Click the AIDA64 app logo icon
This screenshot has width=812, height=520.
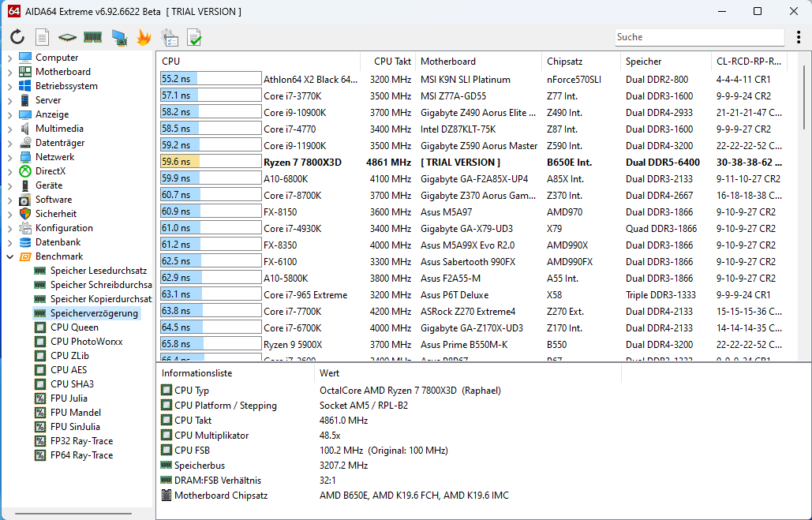click(x=14, y=11)
